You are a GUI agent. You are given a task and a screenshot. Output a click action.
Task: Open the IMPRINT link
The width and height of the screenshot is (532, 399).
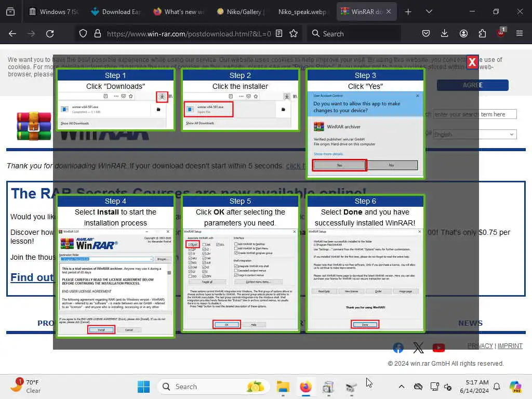[x=510, y=345]
